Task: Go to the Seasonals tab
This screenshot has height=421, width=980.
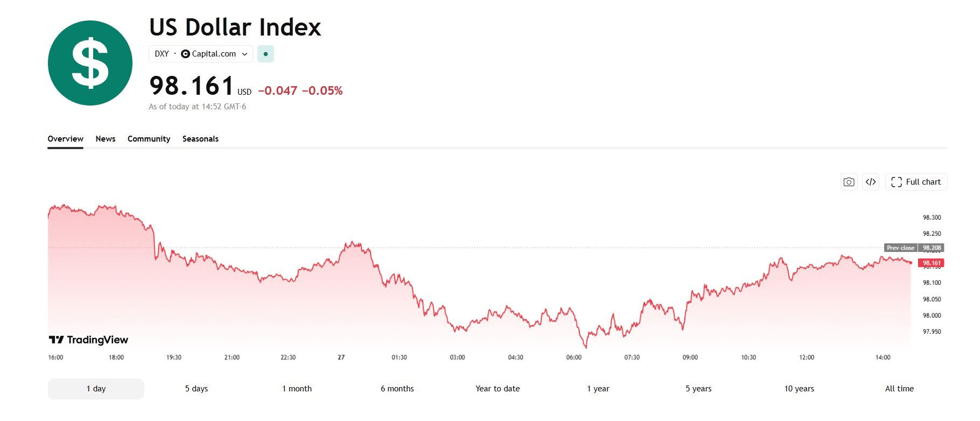Action: tap(200, 139)
